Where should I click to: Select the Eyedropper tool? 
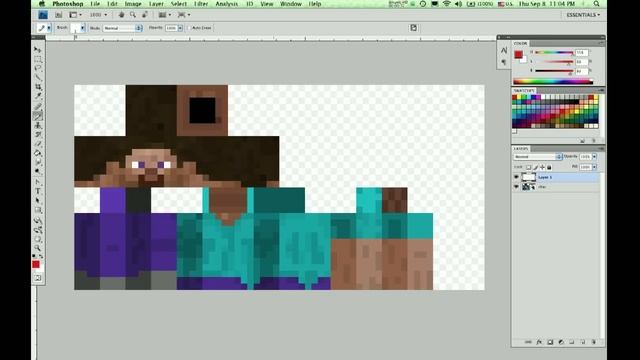(x=38, y=96)
